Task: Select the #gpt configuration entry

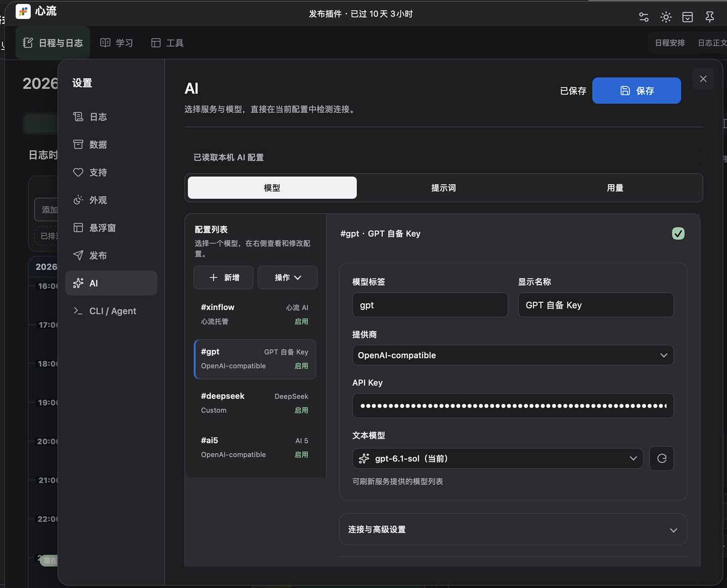Action: [255, 359]
